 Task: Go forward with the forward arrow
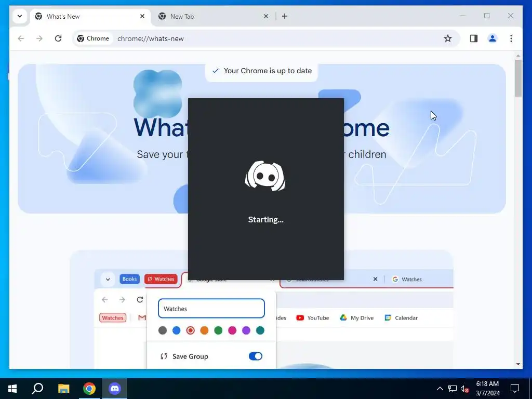(39, 38)
